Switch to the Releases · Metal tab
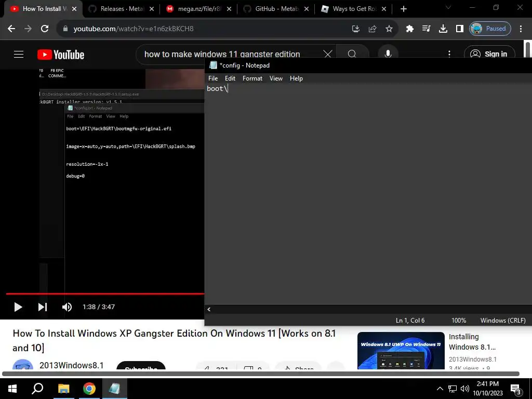This screenshot has width=532, height=399. pos(122,9)
